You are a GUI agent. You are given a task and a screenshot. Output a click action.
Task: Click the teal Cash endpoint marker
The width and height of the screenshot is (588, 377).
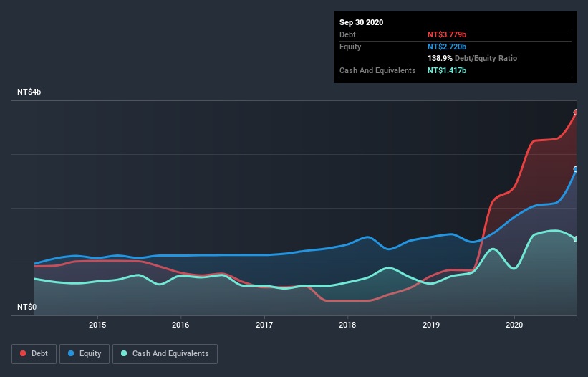tap(576, 239)
